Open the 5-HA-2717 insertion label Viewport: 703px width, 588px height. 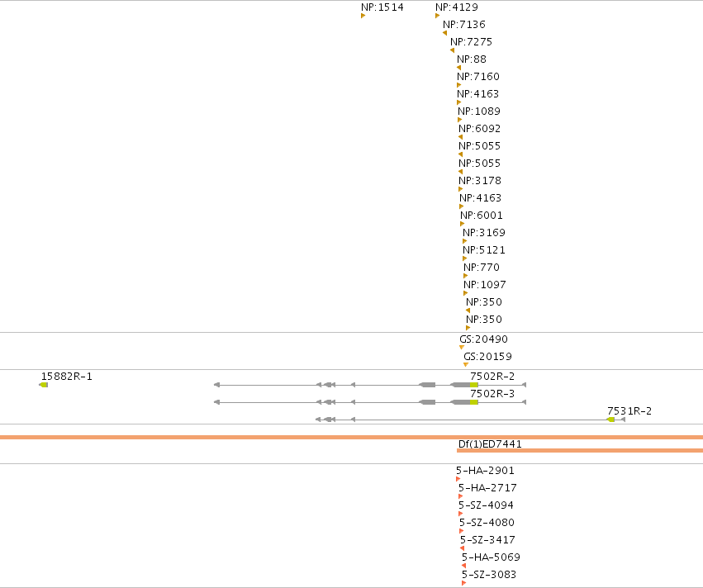487,487
